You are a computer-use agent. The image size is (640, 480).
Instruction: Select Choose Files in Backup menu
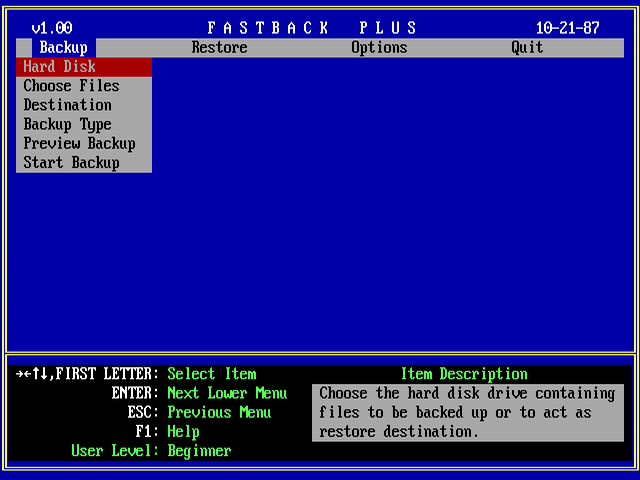[84, 86]
